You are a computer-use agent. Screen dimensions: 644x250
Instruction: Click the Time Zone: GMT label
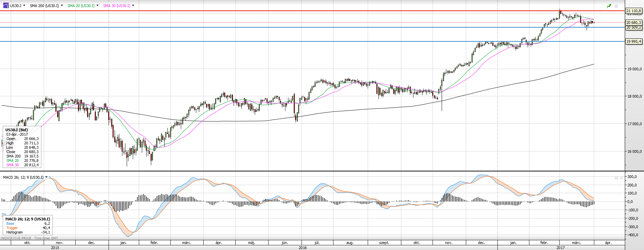[46, 238]
